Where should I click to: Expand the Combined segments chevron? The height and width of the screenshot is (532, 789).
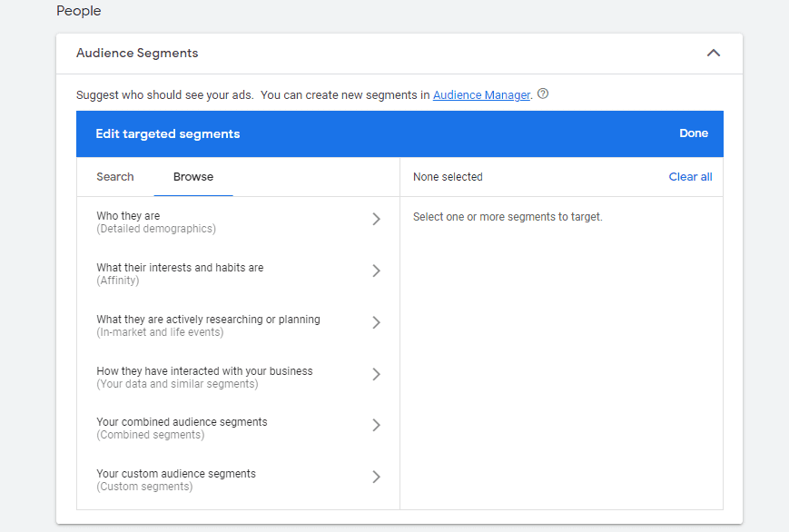pos(376,426)
